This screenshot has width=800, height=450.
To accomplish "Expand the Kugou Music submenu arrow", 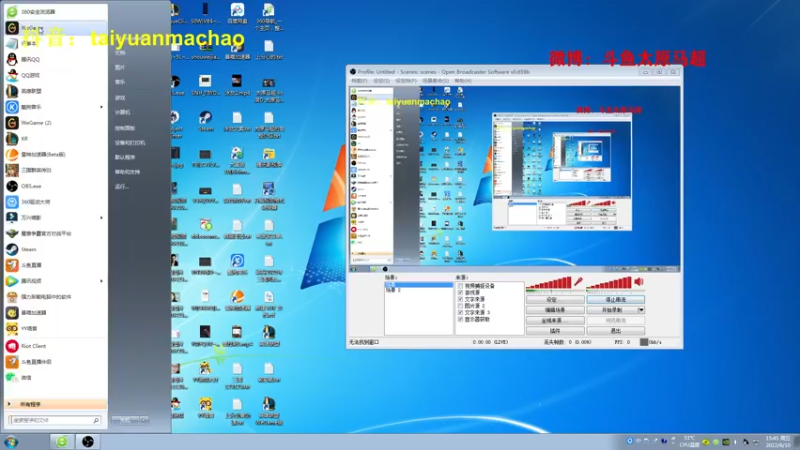I will pos(101,107).
